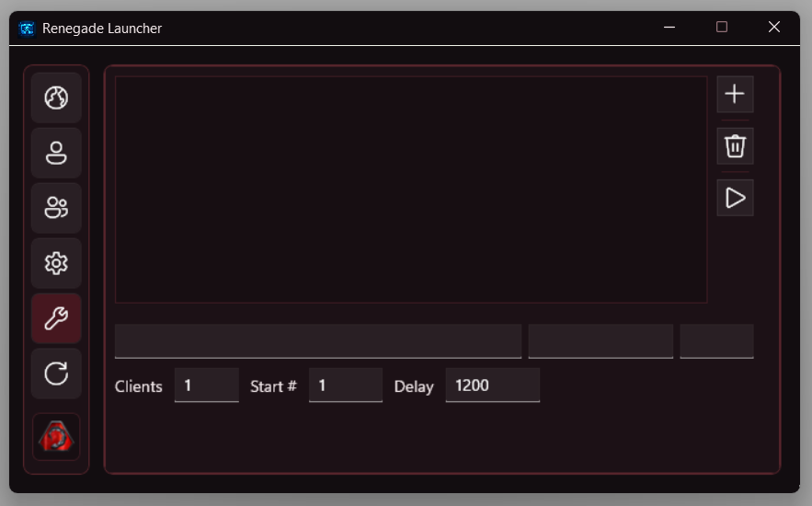Click the Renegade Launcher title text
812x506 pixels.
102,29
